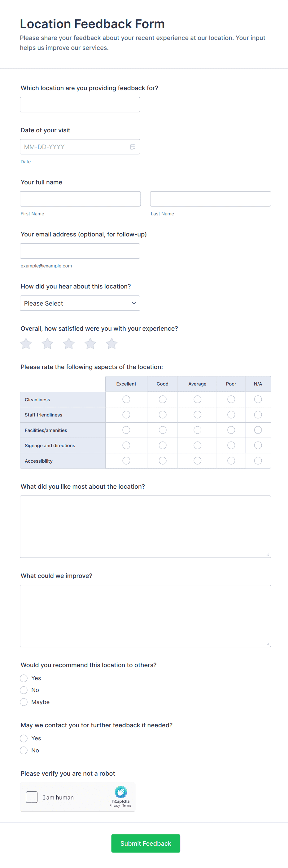Image resolution: width=288 pixels, height=868 pixels.
Task: Click the hCaptcha logo icon
Action: (x=120, y=792)
